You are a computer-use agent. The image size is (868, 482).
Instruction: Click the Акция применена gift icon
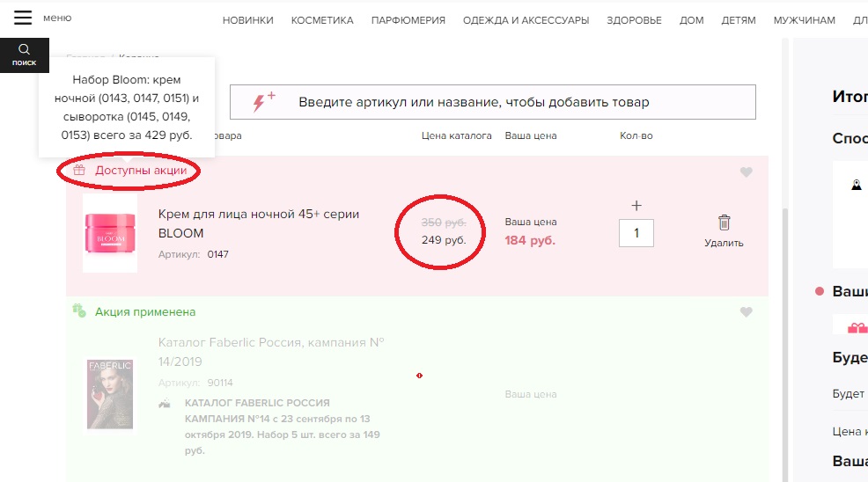[79, 310]
